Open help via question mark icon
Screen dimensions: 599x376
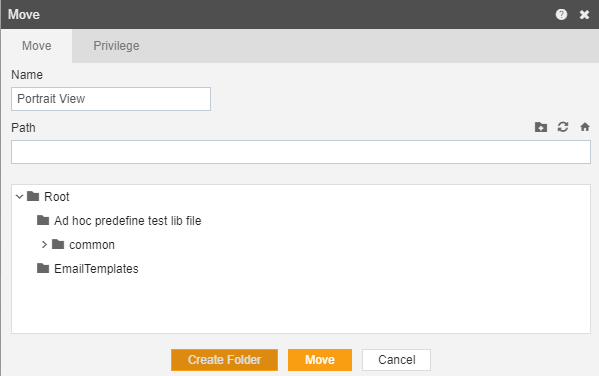561,15
